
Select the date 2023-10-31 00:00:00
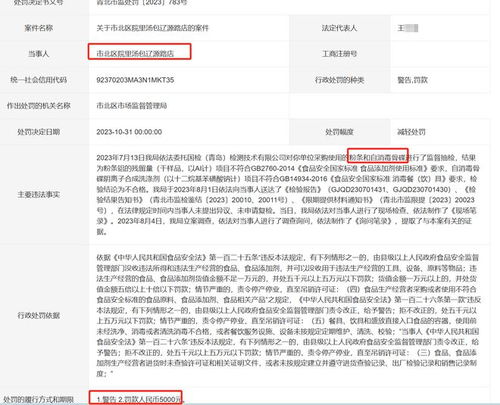(129, 132)
